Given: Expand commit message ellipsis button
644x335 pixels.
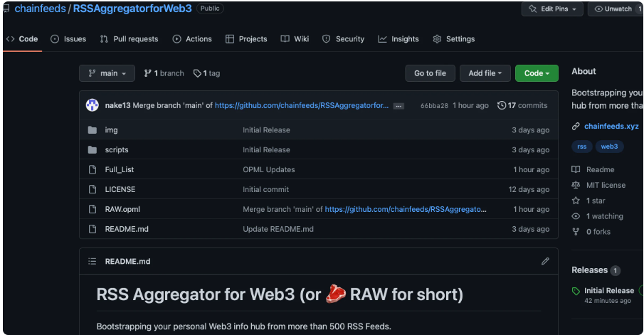Looking at the screenshot, I should pyautogui.click(x=398, y=106).
